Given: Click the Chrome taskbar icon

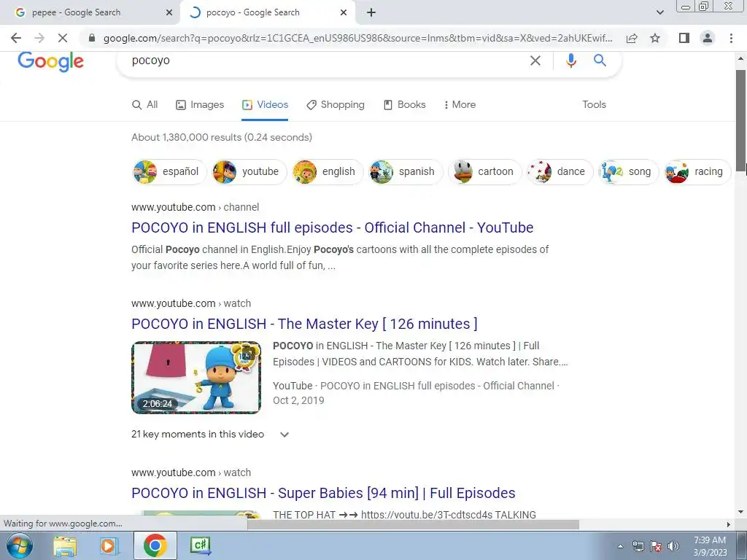Looking at the screenshot, I should (x=155, y=545).
